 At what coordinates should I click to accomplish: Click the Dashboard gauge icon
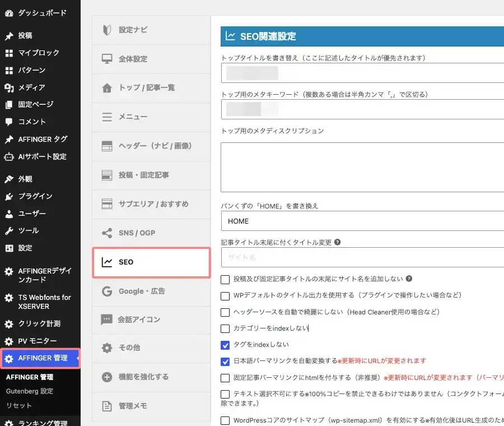click(9, 13)
